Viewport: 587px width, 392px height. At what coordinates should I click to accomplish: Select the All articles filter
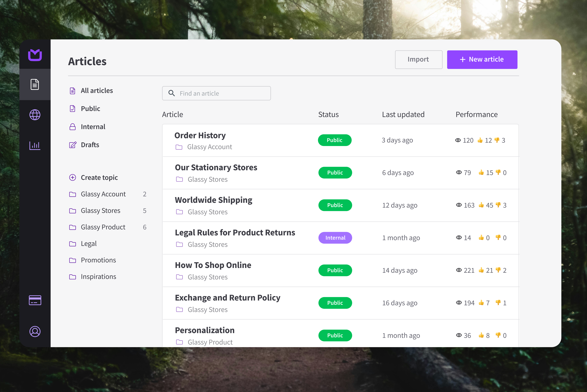[x=97, y=91]
